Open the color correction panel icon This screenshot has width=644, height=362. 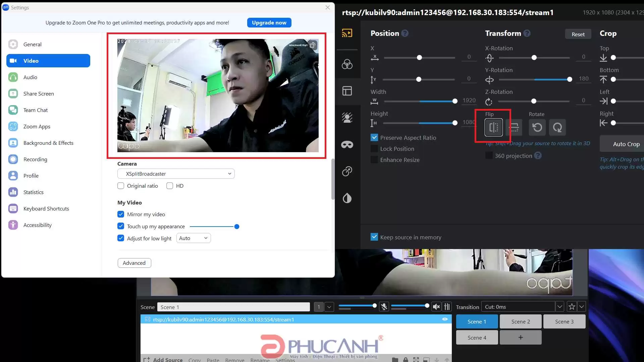(347, 64)
